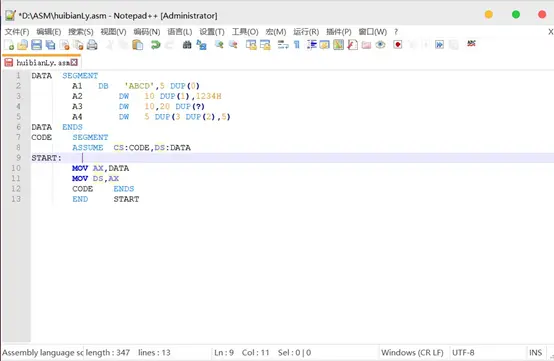554x361 pixels.
Task: Click Assembly language type in status bar
Action: pyautogui.click(x=43, y=353)
